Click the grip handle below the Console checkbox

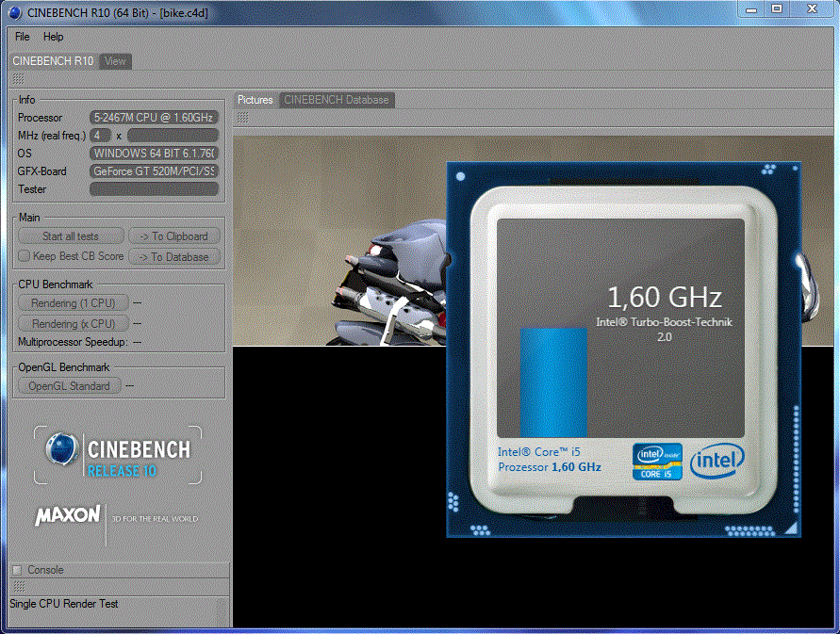18,586
